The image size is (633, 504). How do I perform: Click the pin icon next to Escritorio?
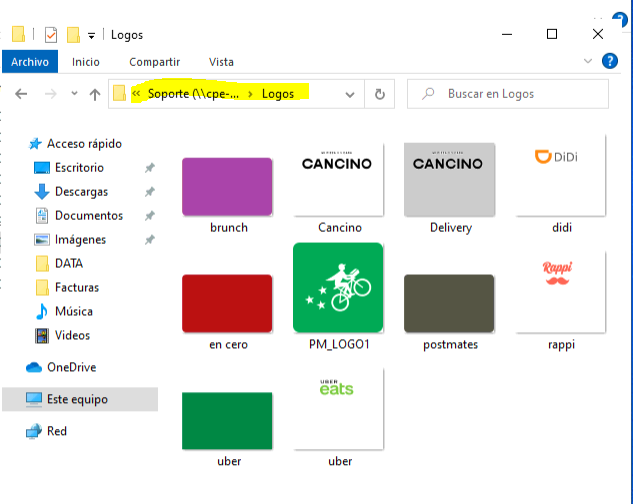pyautogui.click(x=150, y=168)
